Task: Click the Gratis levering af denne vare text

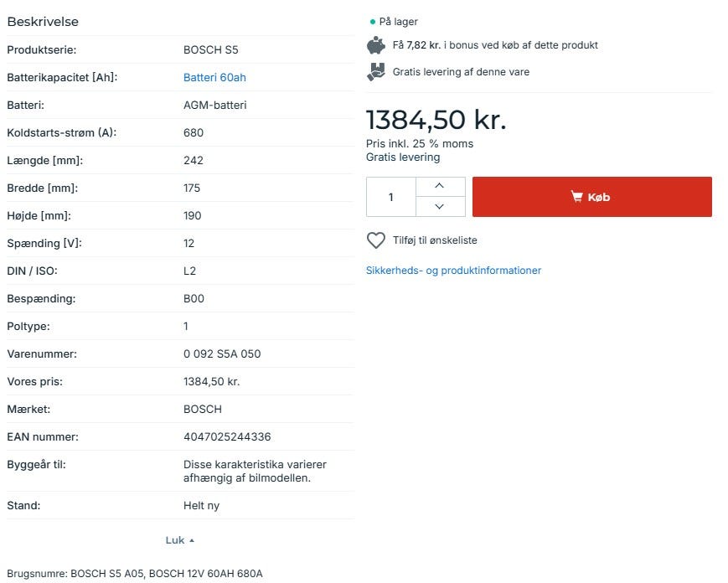Action: 461,72
